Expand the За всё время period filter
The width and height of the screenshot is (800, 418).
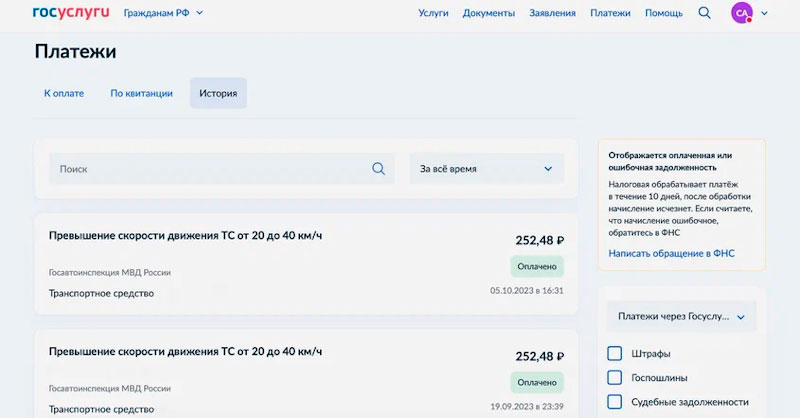pos(486,169)
